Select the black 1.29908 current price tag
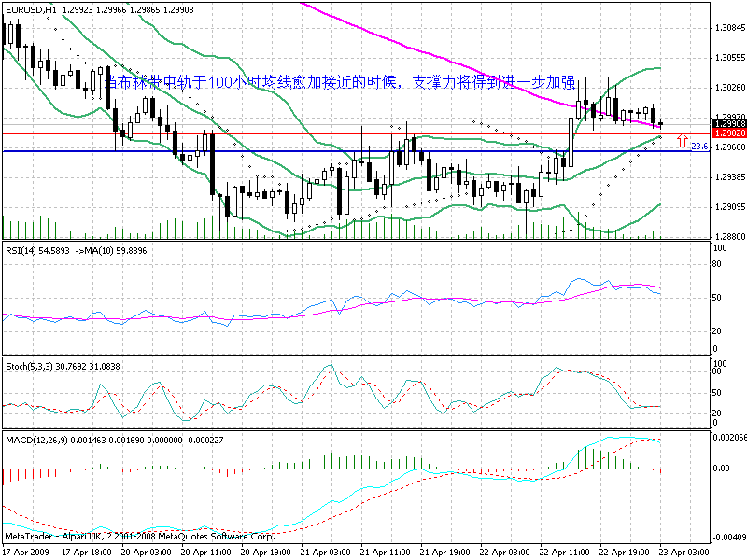The image size is (747, 560). pos(729,124)
